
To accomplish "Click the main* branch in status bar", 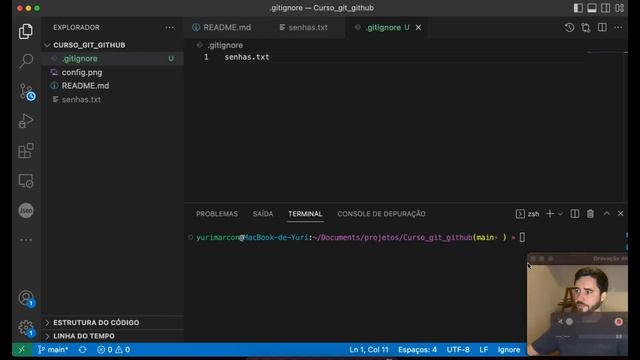I will pyautogui.click(x=53, y=349).
